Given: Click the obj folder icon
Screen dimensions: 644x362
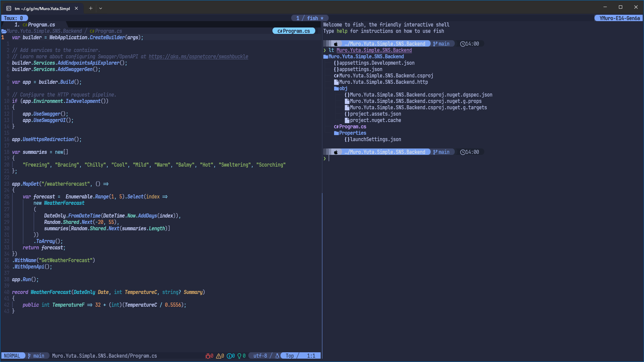Looking at the screenshot, I should pyautogui.click(x=336, y=88).
